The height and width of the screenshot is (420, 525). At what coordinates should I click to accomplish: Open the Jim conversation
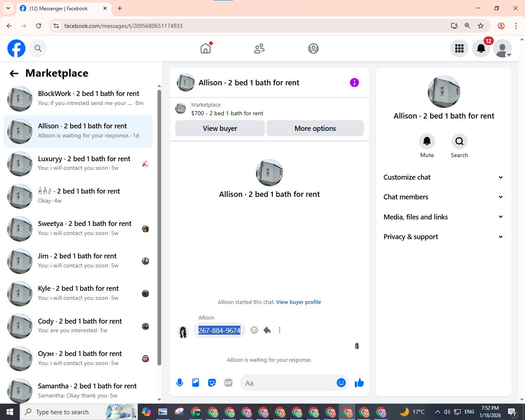tap(78, 261)
